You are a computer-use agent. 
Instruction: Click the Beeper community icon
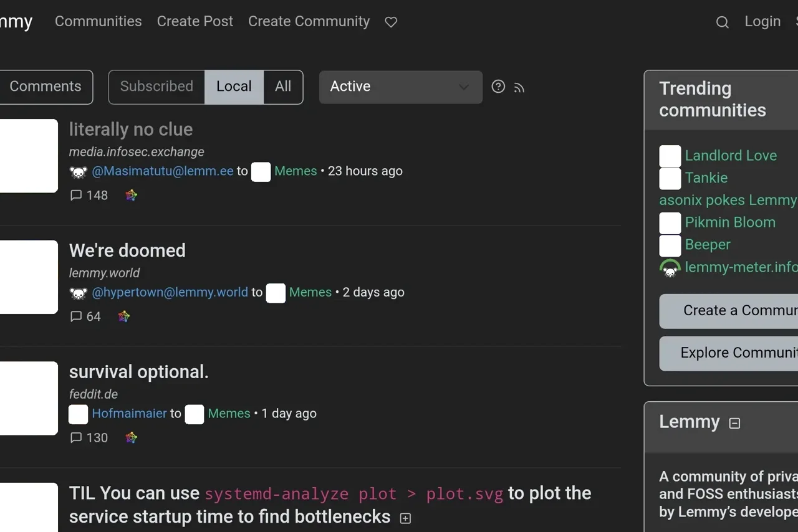tap(670, 245)
